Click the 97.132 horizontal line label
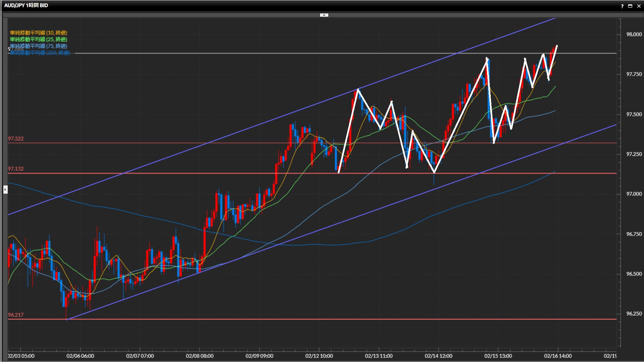Image resolution: width=644 pixels, height=362 pixels. point(16,169)
